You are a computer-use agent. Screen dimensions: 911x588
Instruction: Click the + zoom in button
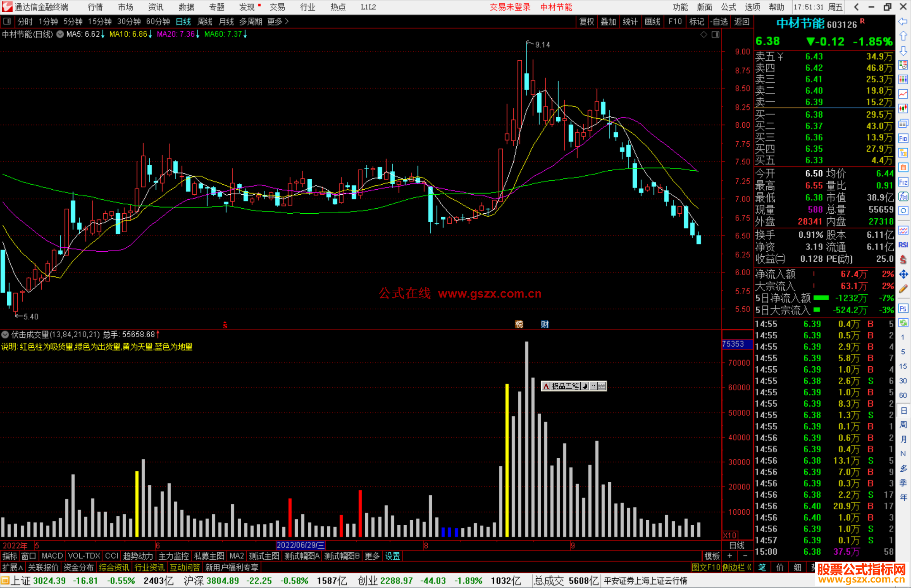click(x=730, y=556)
